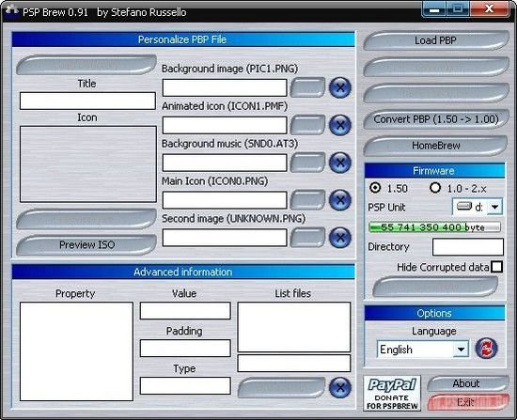Viewport: 517px width, 420px height.
Task: Close the PSP Brew window
Action: click(x=490, y=9)
